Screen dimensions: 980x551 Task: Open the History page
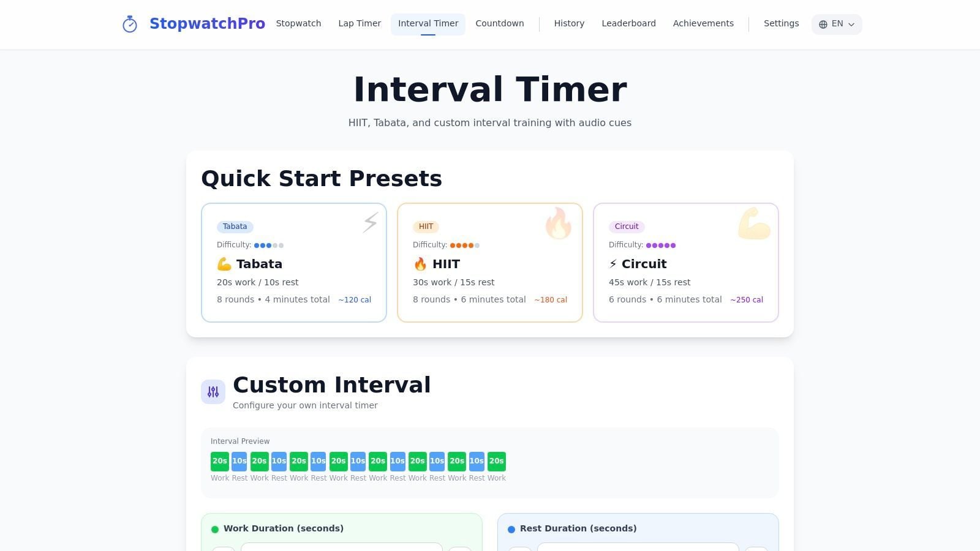click(569, 23)
